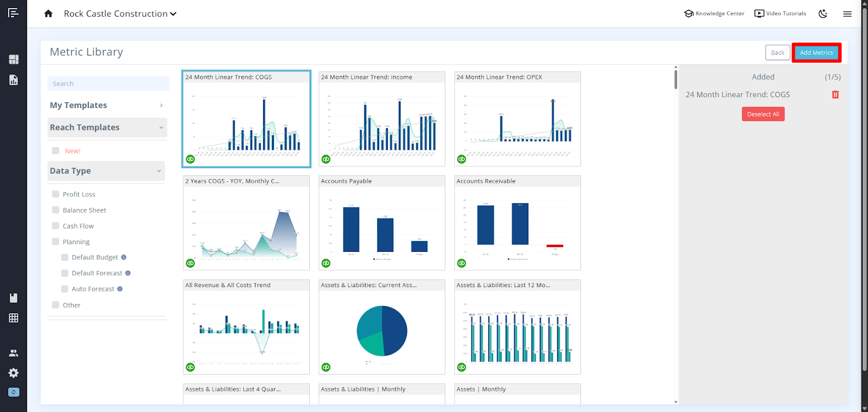The image size is (868, 412).
Task: Select the 2 Years COGS - YOY card
Action: coord(246,223)
